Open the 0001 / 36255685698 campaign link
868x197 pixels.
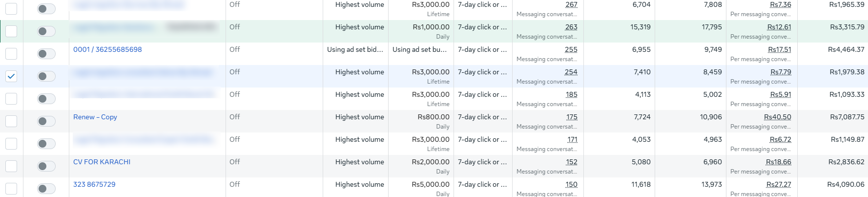pos(107,49)
